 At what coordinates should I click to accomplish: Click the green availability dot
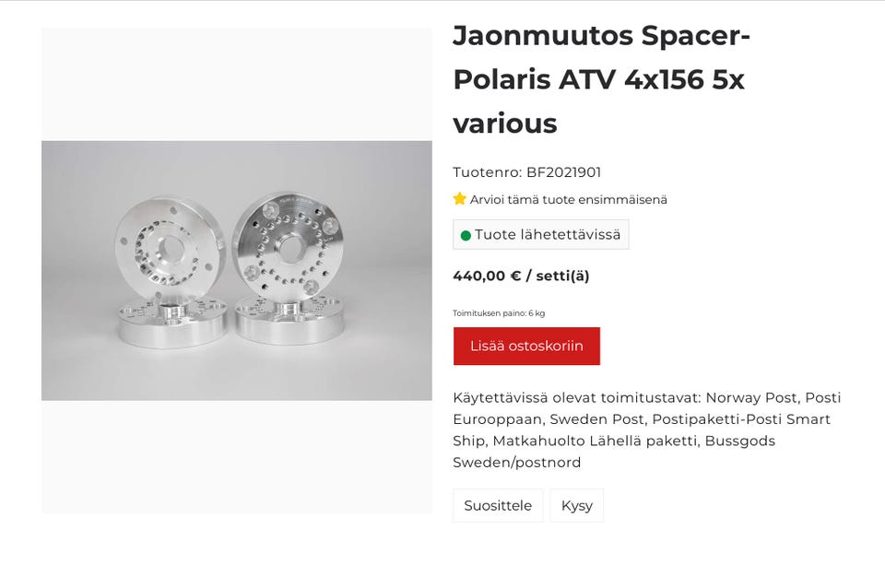tap(466, 235)
